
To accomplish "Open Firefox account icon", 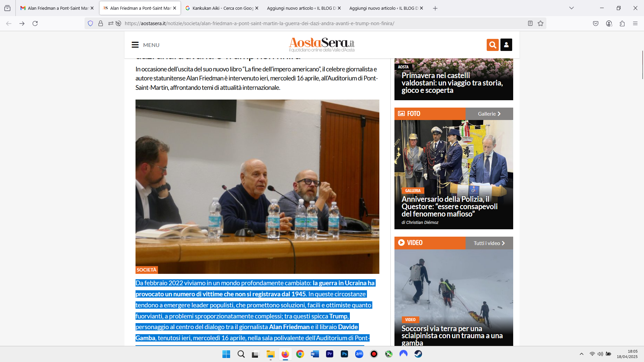I will click(x=609, y=23).
